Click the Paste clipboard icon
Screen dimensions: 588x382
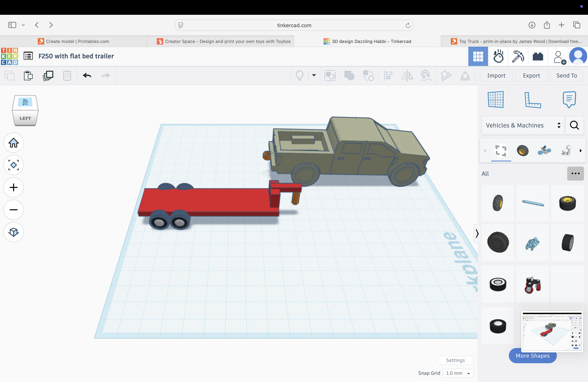pos(28,76)
